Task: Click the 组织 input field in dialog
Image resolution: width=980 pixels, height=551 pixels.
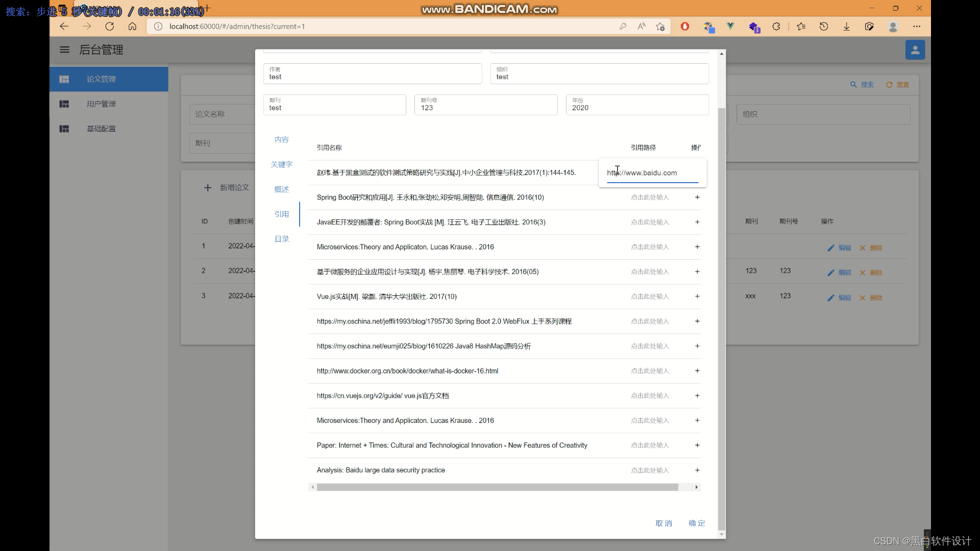Action: click(x=599, y=73)
